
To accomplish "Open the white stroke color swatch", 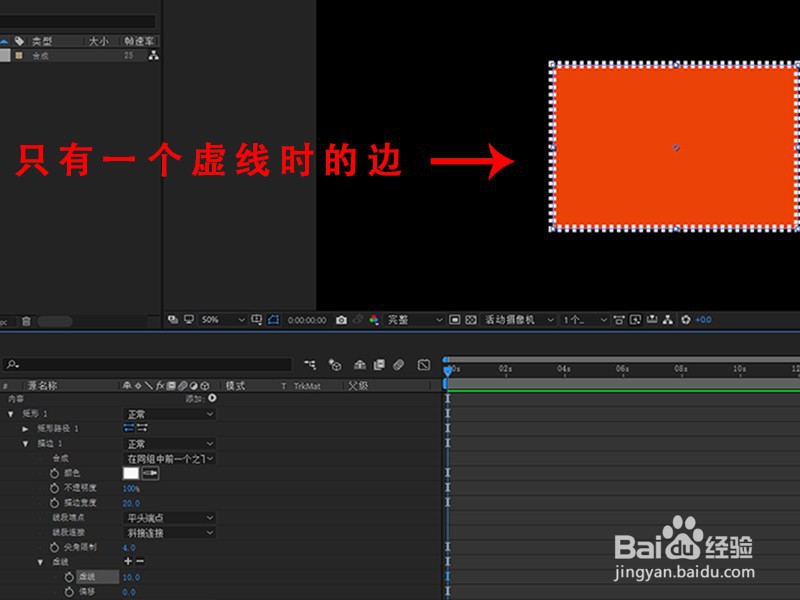I will (x=131, y=473).
